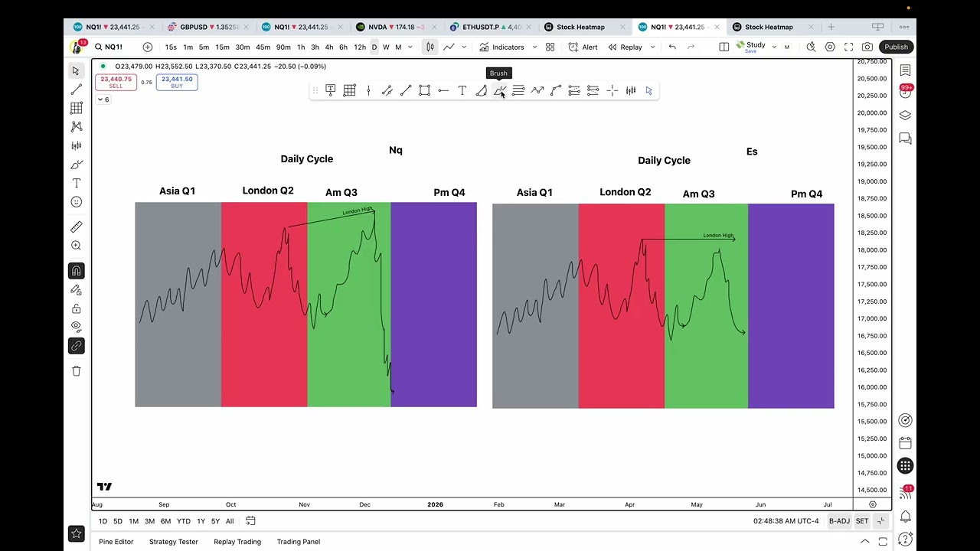The height and width of the screenshot is (551, 980).
Task: Select the Horizontal Ray tool in favorites toolbar
Action: pos(443,90)
